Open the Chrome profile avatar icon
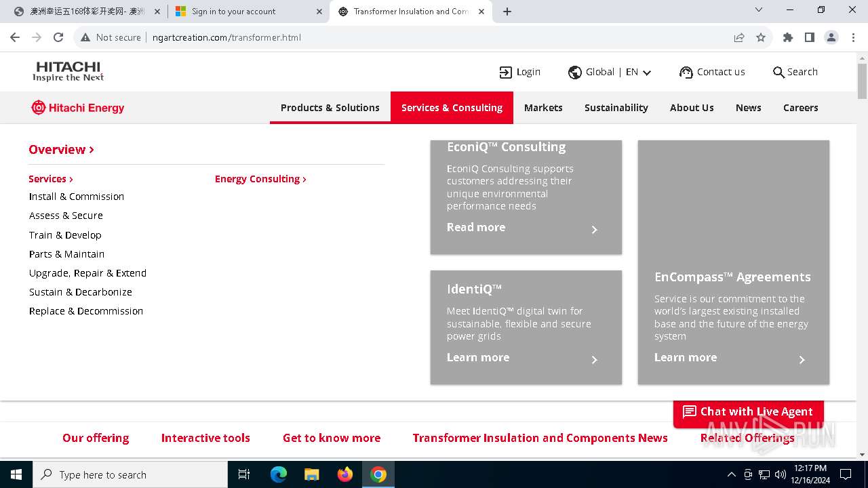Viewport: 868px width, 488px height. [x=831, y=37]
